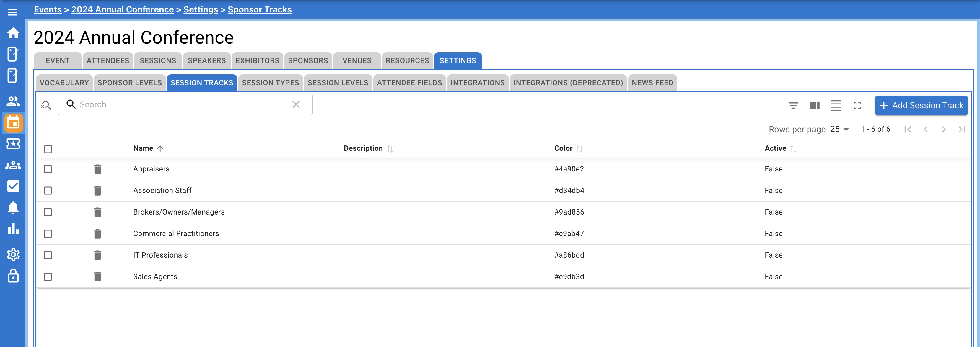Check the select-all checkbox in the header

point(48,149)
